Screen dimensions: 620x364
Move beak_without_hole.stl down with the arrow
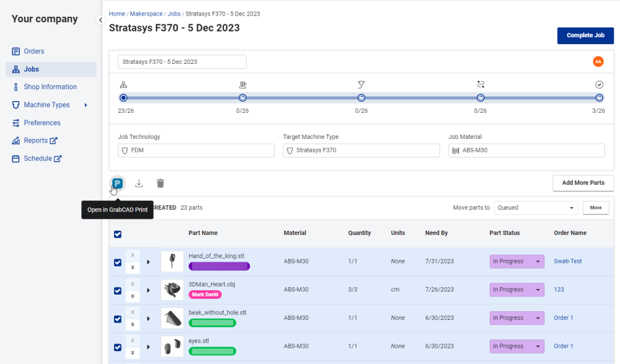(x=133, y=324)
